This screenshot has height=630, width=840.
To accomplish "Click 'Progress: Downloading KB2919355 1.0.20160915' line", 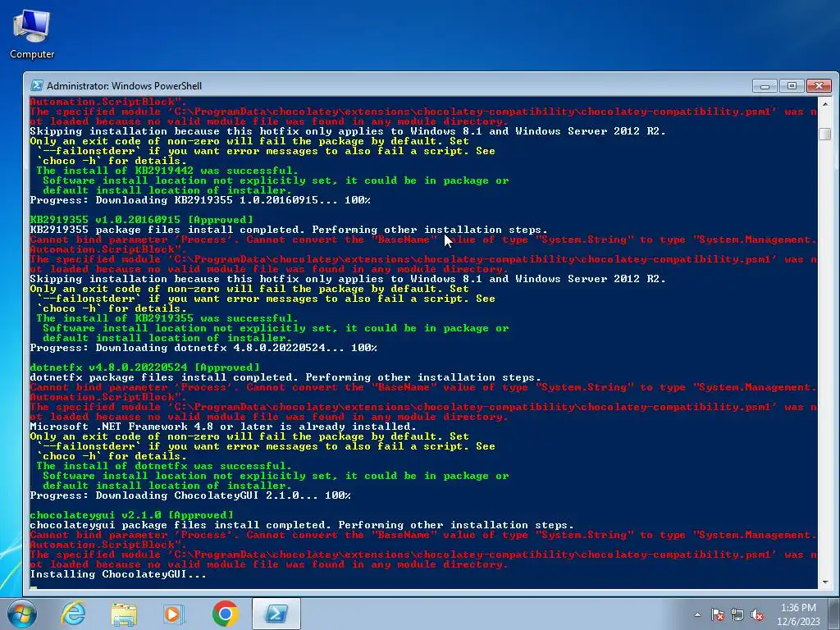I will point(200,200).
